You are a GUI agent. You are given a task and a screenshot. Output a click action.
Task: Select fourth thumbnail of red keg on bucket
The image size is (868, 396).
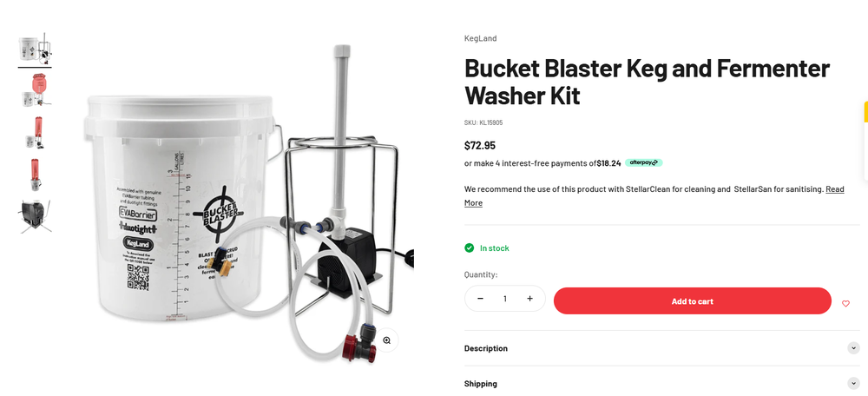(x=35, y=174)
